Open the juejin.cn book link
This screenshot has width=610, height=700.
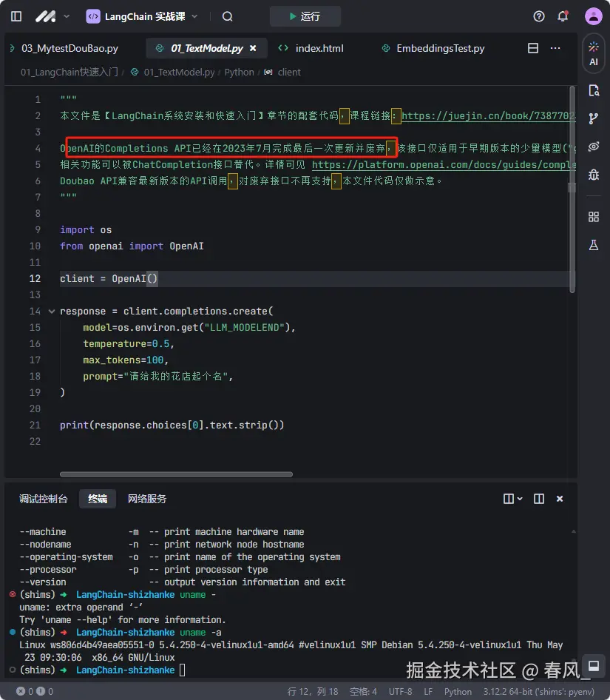[x=488, y=116]
